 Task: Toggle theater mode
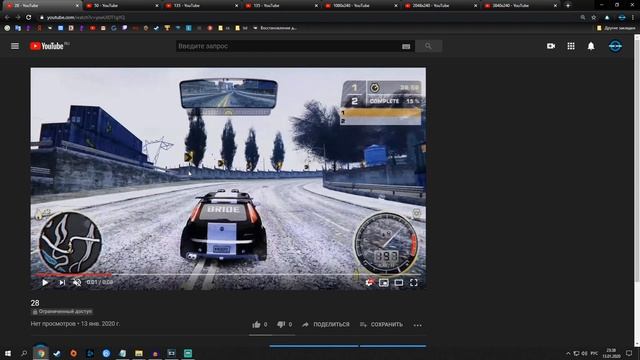point(399,282)
